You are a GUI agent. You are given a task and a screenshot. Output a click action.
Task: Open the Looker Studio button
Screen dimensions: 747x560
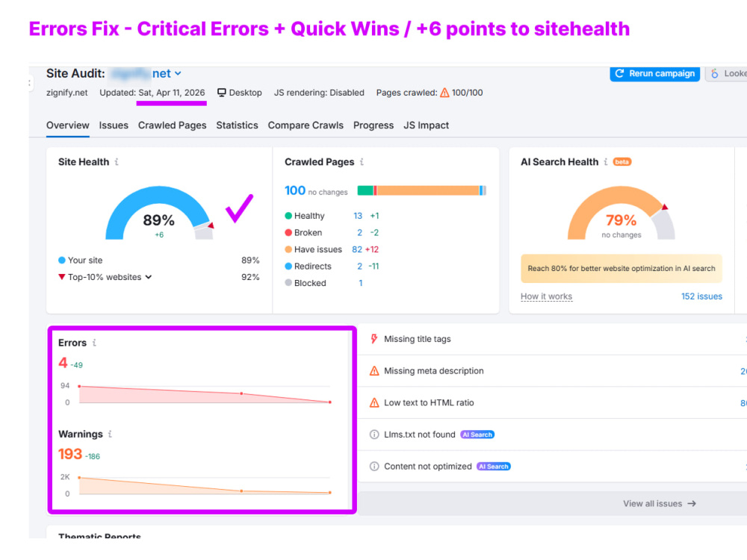[727, 74]
